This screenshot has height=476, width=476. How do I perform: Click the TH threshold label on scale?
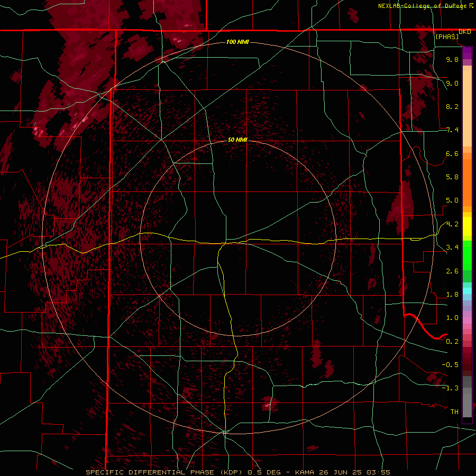(454, 412)
